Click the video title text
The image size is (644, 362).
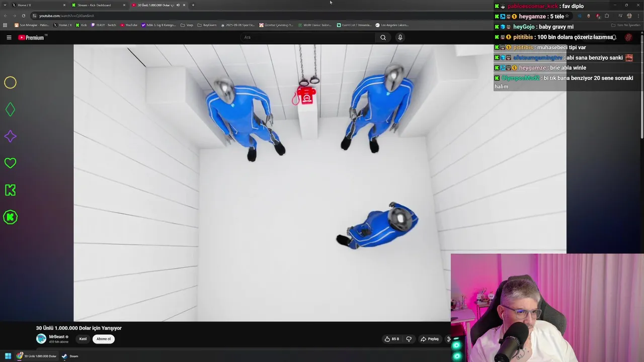pyautogui.click(x=79, y=328)
